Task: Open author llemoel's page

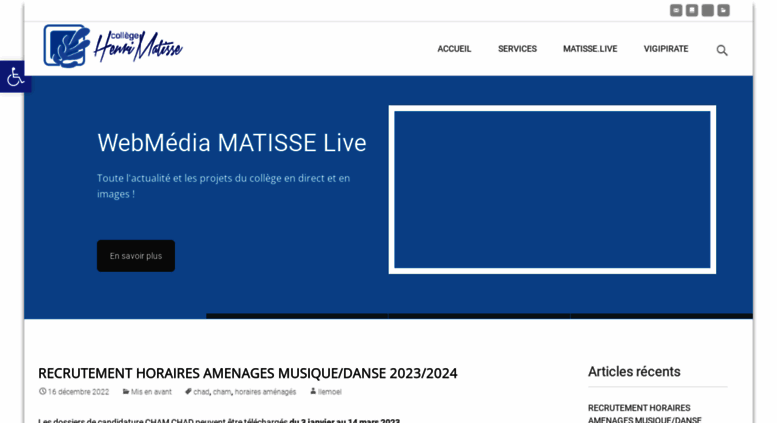Action: pos(330,392)
